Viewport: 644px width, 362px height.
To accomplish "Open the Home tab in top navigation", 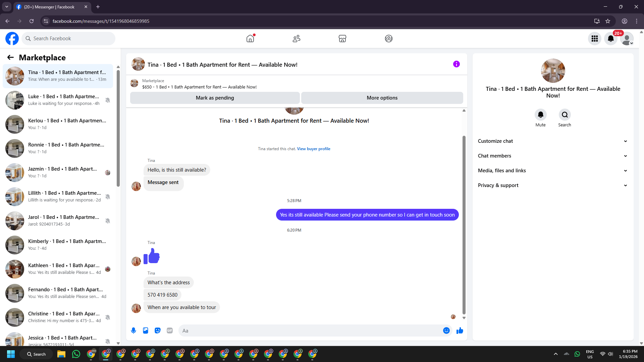I will tap(250, 39).
